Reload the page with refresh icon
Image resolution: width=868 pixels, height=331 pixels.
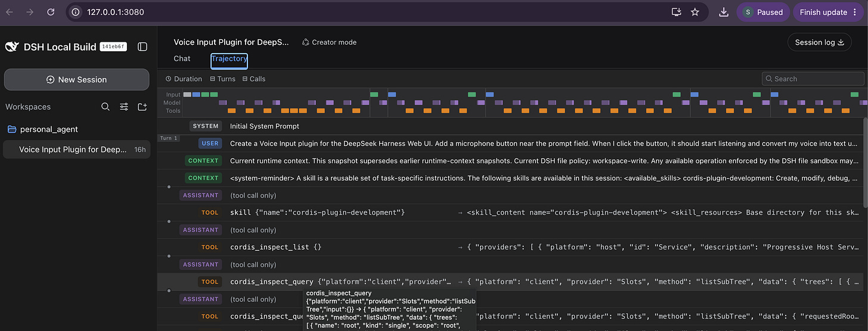51,12
